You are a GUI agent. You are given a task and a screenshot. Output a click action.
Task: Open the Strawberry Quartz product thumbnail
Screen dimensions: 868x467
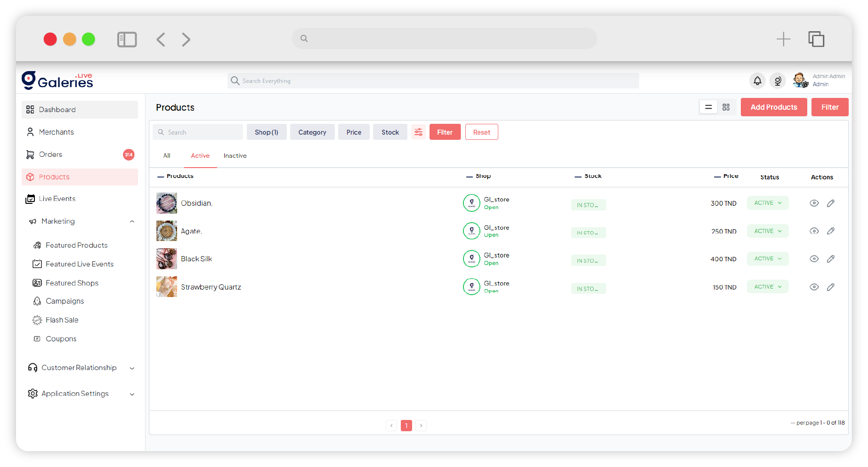pyautogui.click(x=167, y=287)
